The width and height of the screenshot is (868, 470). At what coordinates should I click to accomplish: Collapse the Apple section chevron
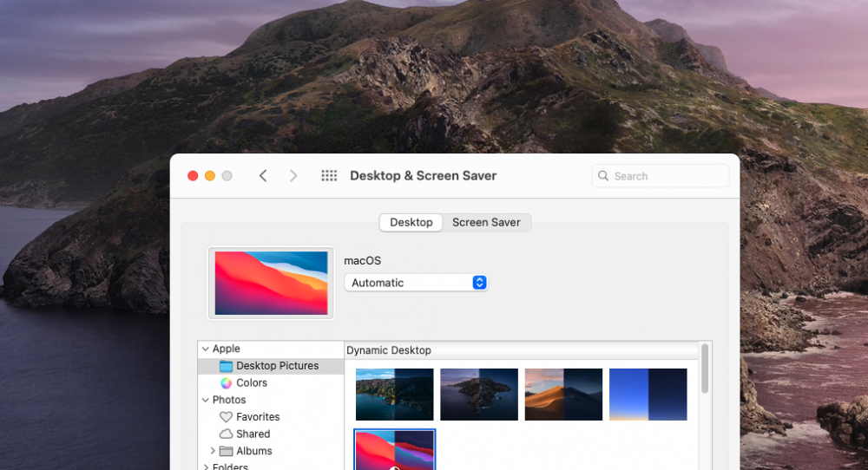(206, 349)
